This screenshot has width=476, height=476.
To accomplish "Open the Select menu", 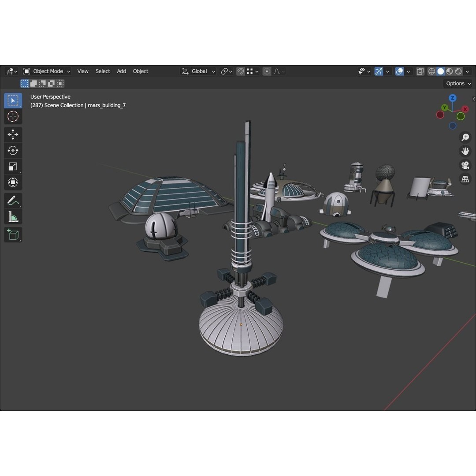I will 103,71.
